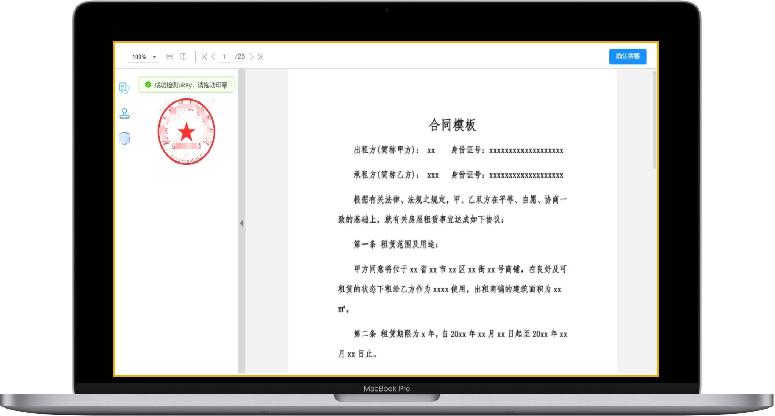Click the page number input field

pos(225,57)
